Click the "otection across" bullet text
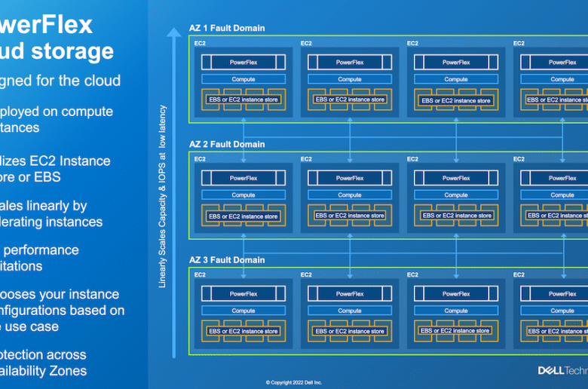This screenshot has width=588, height=389. [43, 355]
